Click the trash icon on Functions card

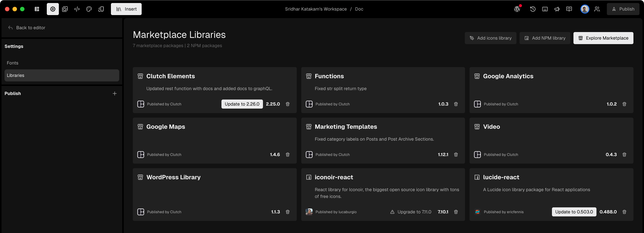(456, 104)
